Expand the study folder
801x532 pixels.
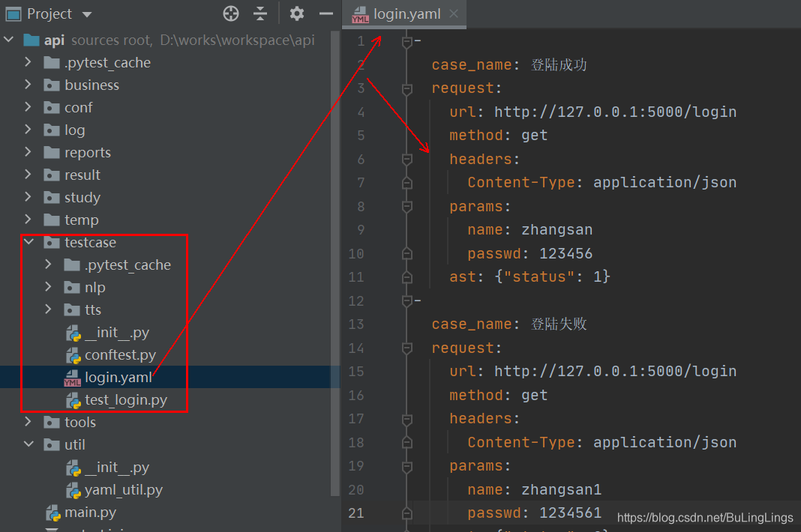pyautogui.click(x=28, y=197)
